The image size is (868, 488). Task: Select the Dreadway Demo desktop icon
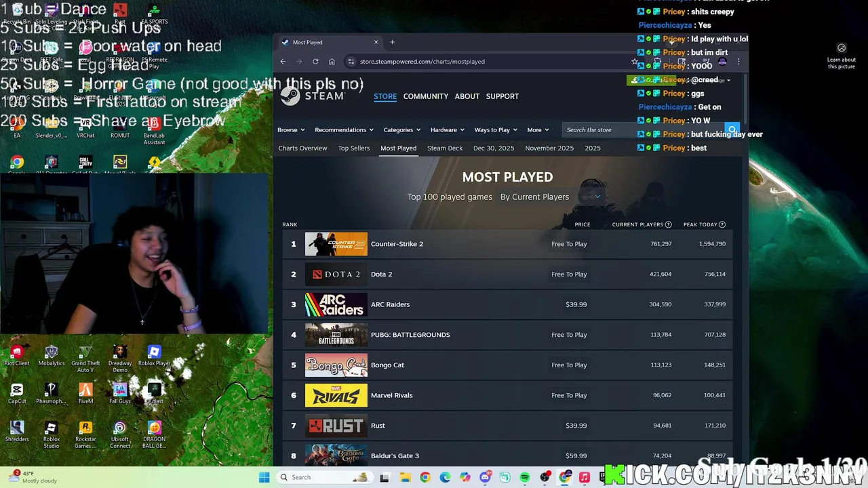(120, 359)
